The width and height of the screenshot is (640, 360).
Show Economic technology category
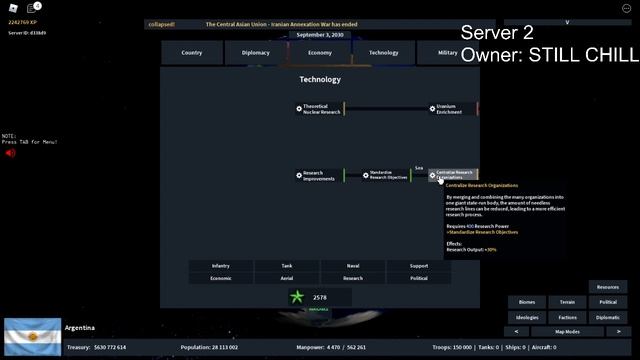[221, 278]
